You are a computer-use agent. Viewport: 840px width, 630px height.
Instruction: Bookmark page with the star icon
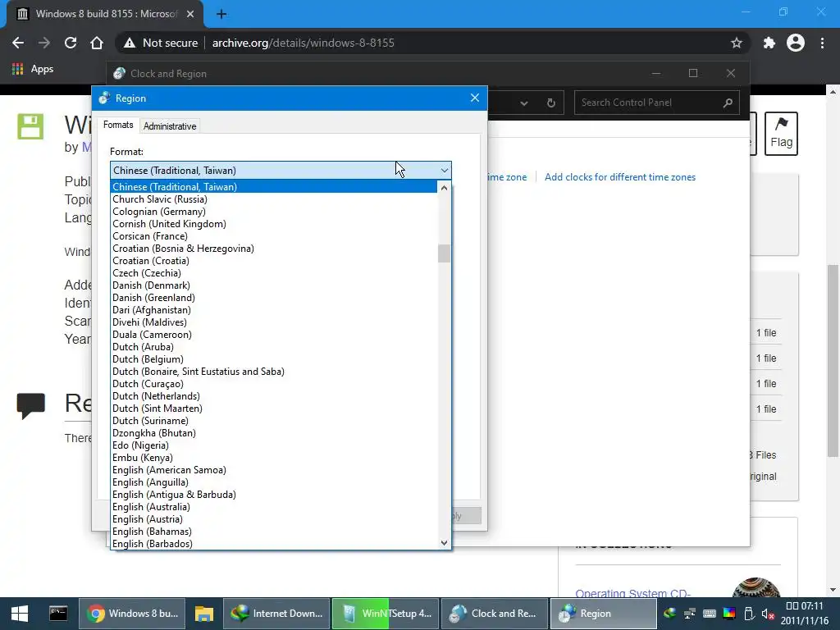click(x=737, y=43)
